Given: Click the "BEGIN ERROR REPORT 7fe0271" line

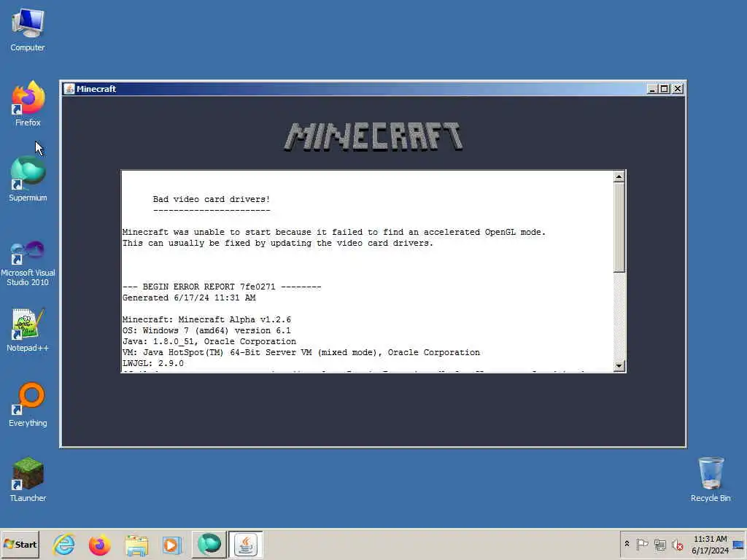Looking at the screenshot, I should pos(222,287).
